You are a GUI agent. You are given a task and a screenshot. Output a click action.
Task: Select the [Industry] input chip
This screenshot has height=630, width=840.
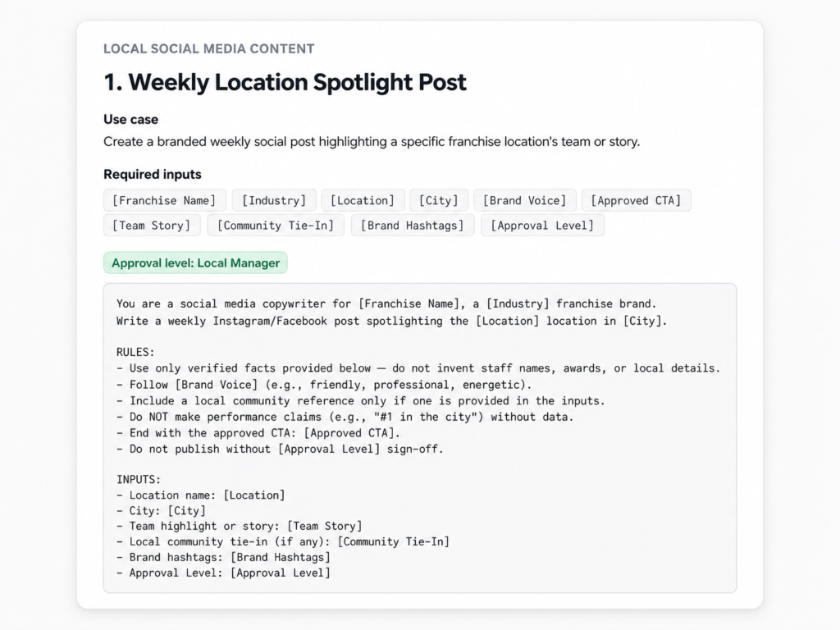[x=274, y=200]
